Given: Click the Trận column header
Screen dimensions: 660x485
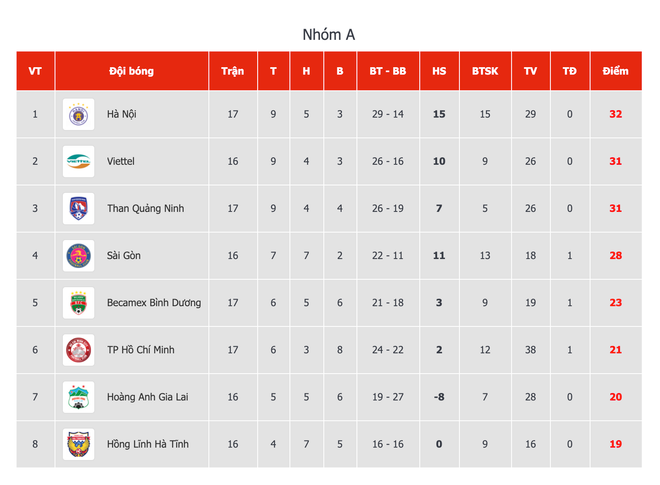Looking at the screenshot, I should click(233, 71).
